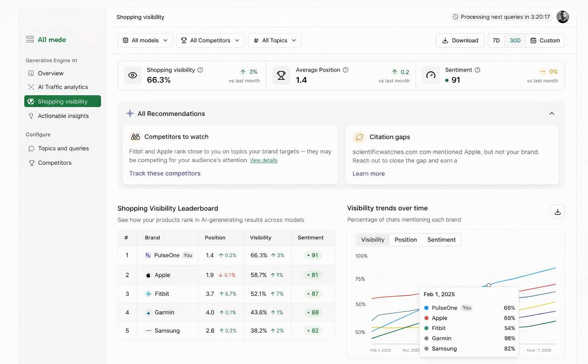Open View details link for competitors
The height and width of the screenshot is (364, 588).
[x=263, y=160]
